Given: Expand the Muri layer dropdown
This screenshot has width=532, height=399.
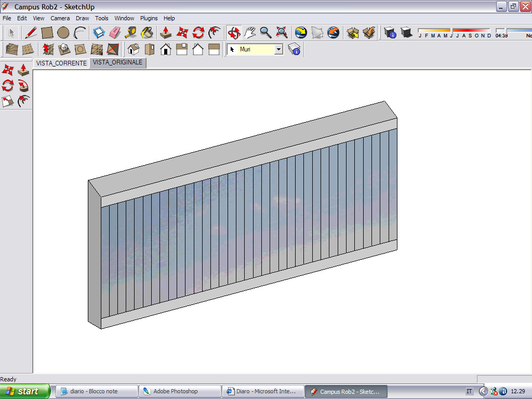Looking at the screenshot, I should point(278,49).
